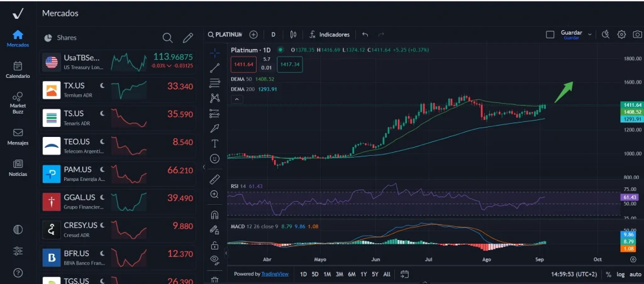Image resolution: width=644 pixels, height=284 pixels.
Task: Toggle the dark/light theme contrast icon
Action: tap(18, 229)
